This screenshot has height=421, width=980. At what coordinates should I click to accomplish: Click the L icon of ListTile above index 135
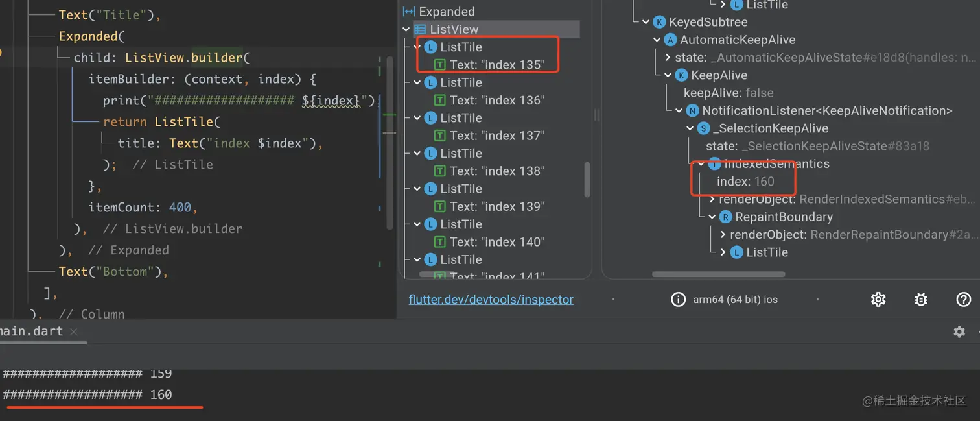tap(431, 47)
